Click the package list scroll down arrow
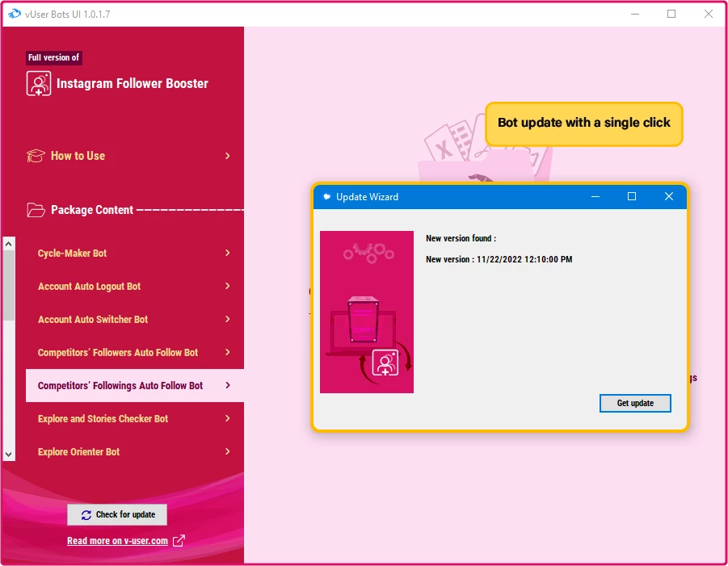 point(8,455)
